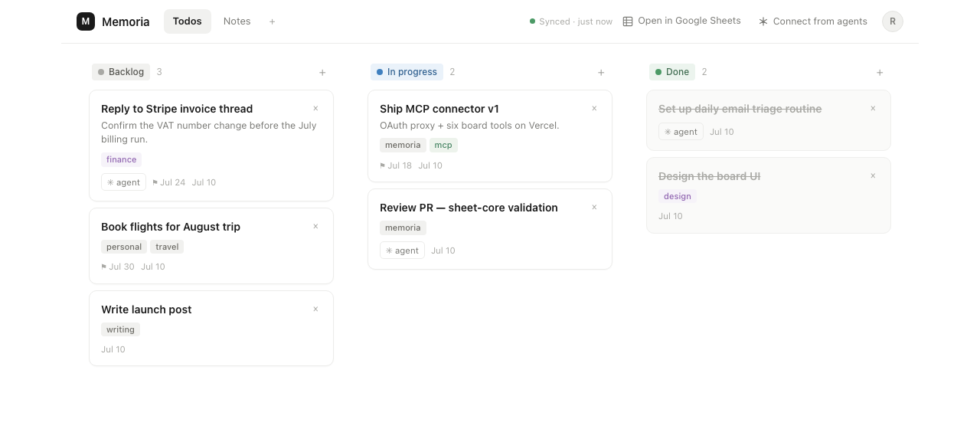The width and height of the screenshot is (980, 429).
Task: Click the Memoria app name
Action: coord(126,21)
